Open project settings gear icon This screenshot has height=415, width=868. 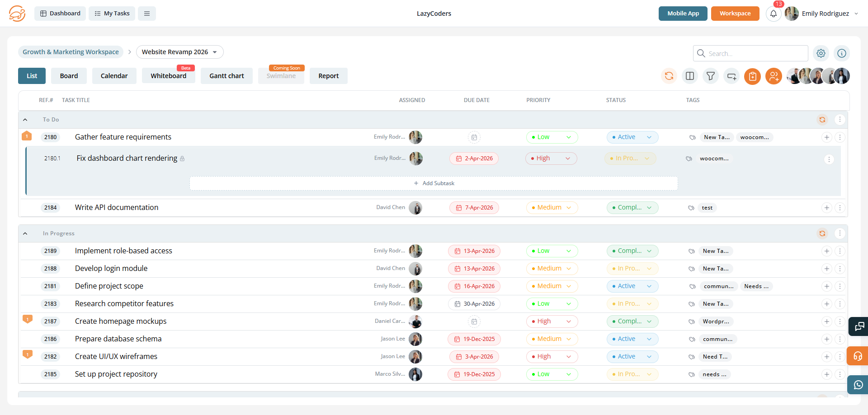pyautogui.click(x=821, y=53)
